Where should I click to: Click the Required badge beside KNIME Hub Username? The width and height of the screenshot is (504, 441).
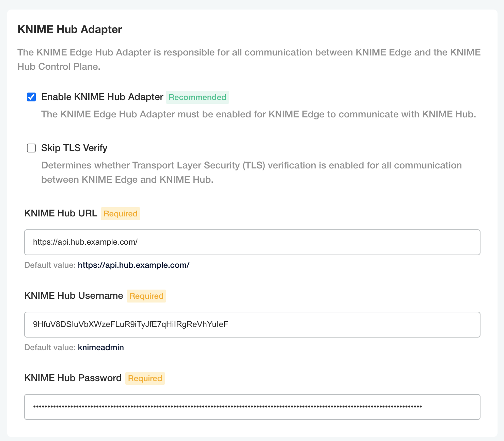(146, 296)
